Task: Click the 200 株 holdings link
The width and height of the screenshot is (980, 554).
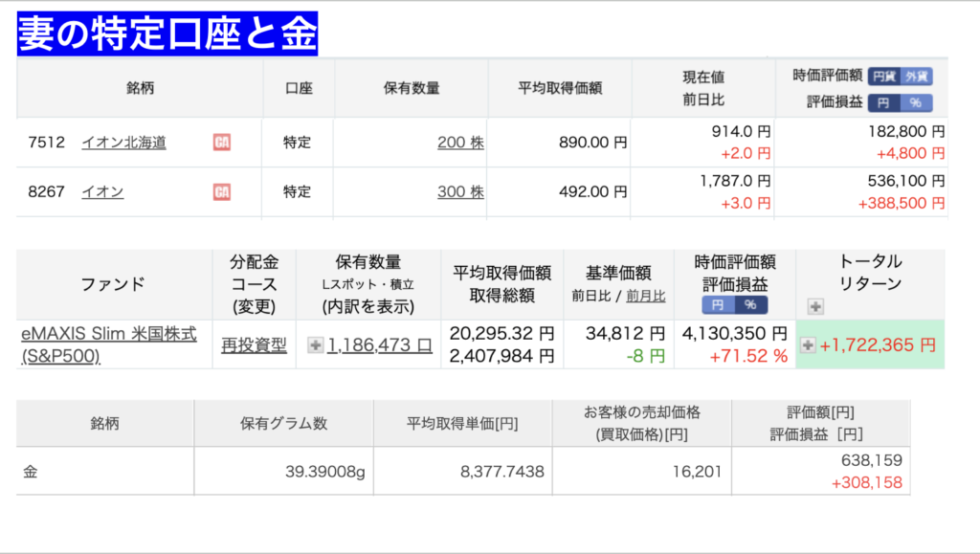Action: point(460,143)
